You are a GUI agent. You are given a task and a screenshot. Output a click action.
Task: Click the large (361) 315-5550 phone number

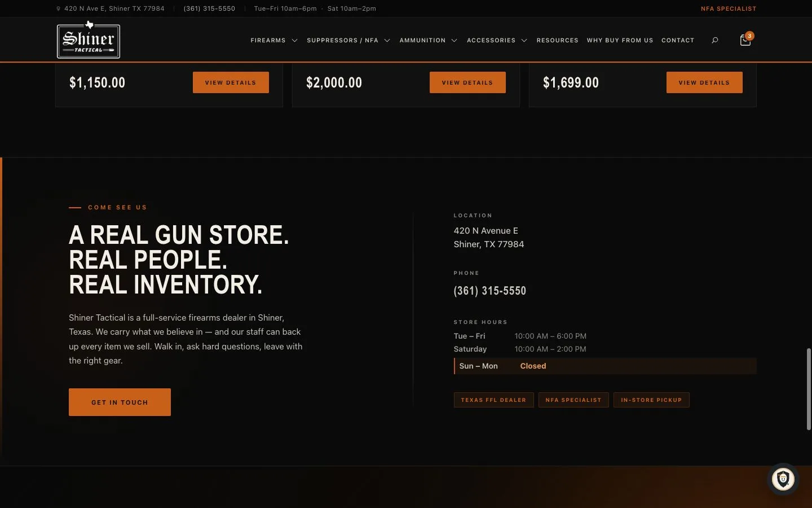point(489,291)
